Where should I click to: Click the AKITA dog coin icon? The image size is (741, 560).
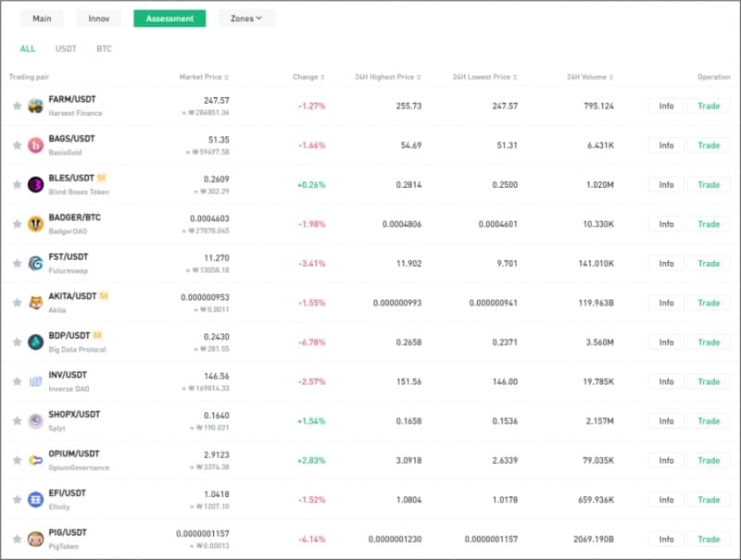coord(35,303)
